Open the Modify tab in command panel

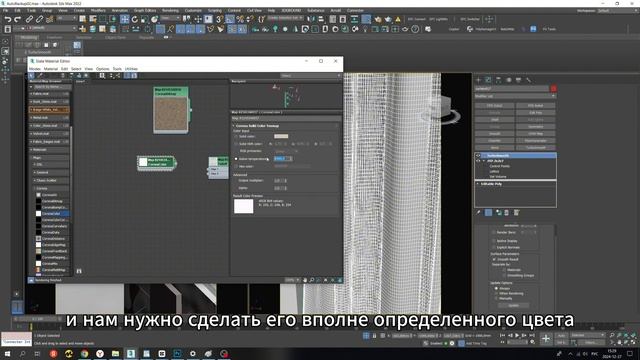[488, 80]
